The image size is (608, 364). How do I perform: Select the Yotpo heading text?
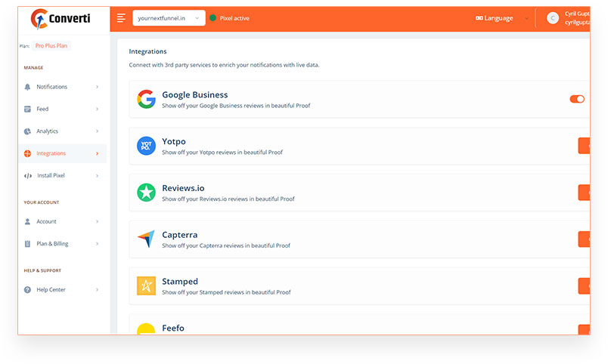pos(174,142)
